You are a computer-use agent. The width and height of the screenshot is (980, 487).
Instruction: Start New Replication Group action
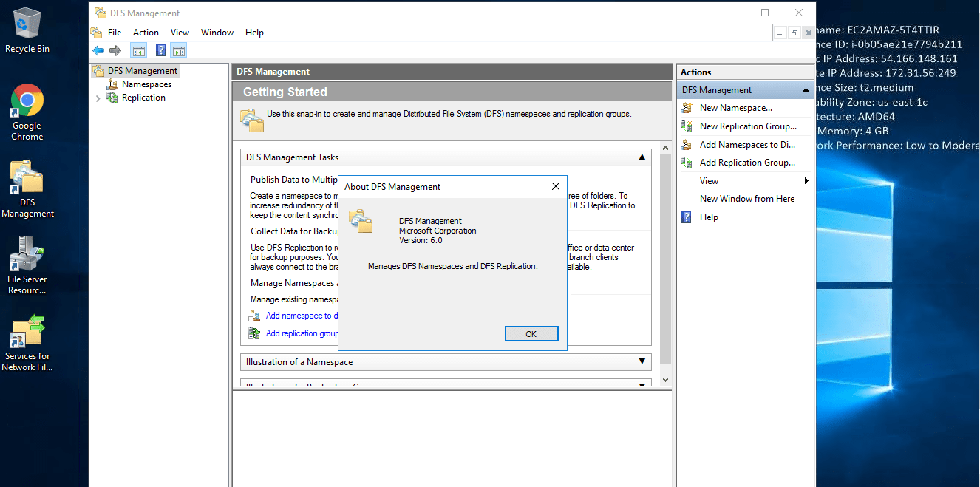[747, 126]
